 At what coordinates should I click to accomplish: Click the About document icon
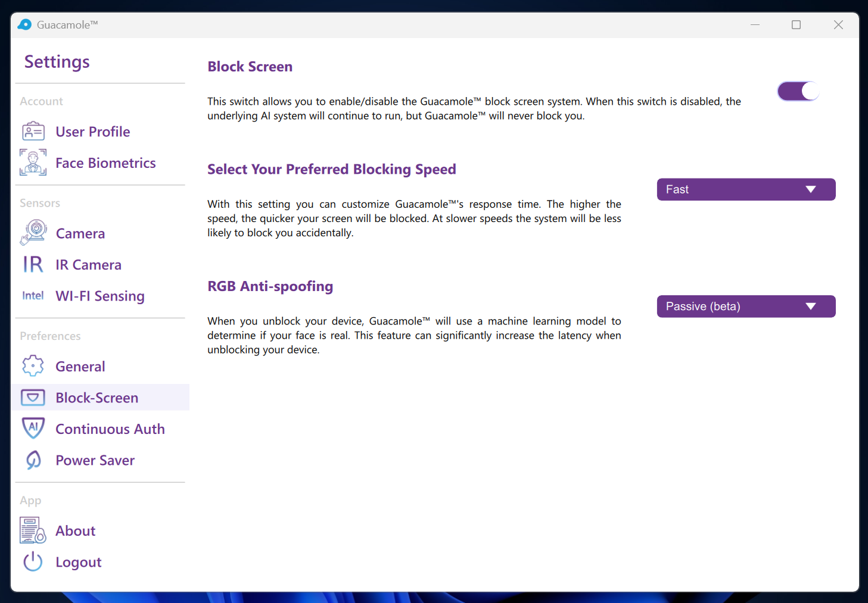[x=33, y=530]
